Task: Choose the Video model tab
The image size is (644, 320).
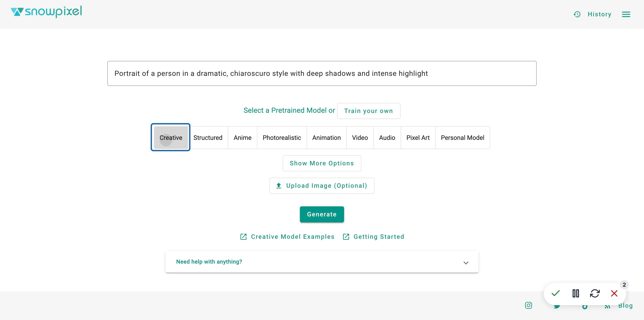Action: pos(360,138)
